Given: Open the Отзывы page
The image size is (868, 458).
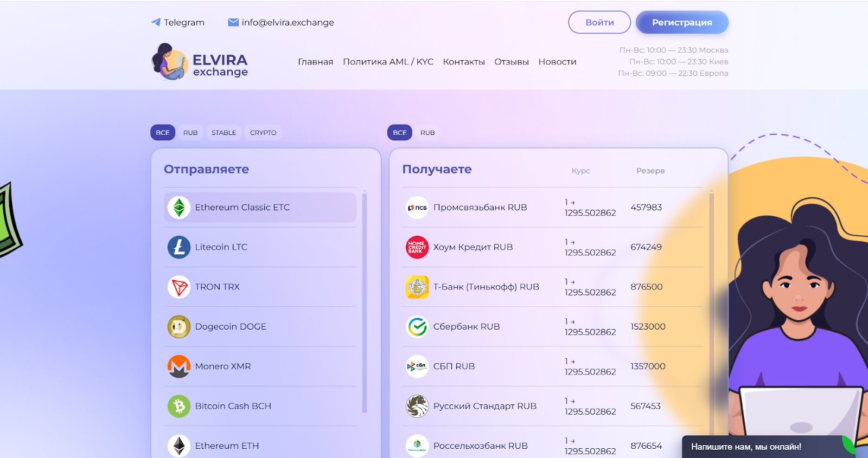Looking at the screenshot, I should (x=512, y=62).
